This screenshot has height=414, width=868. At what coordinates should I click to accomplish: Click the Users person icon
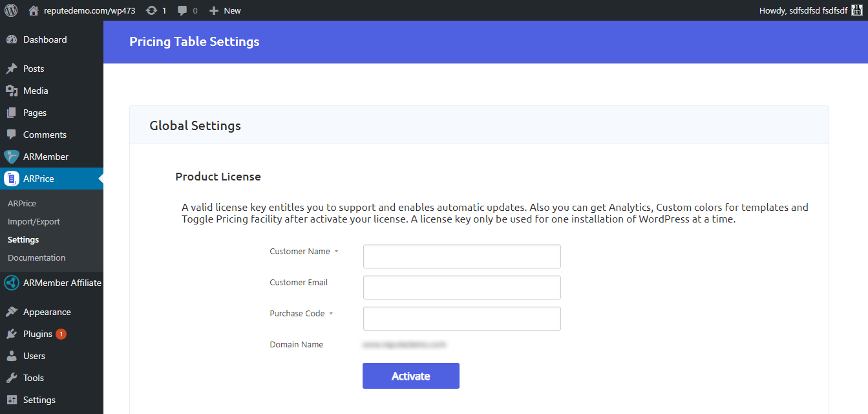coord(12,356)
